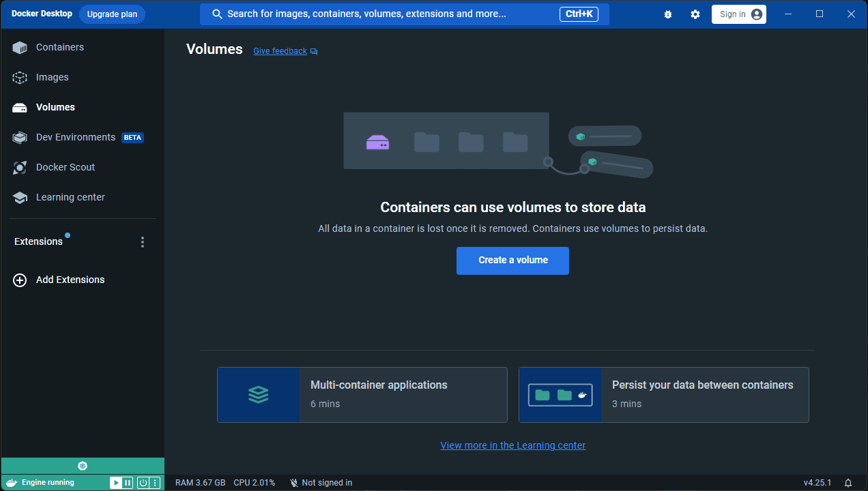Open Dev Environments via its icon
The image size is (868, 491).
coord(20,138)
